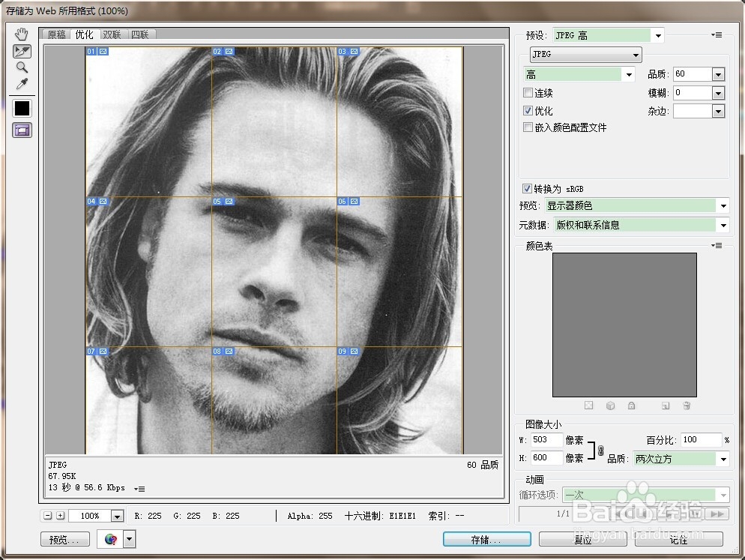This screenshot has height=560, width=745.
Task: Select the Zoom tool
Action: pyautogui.click(x=22, y=67)
